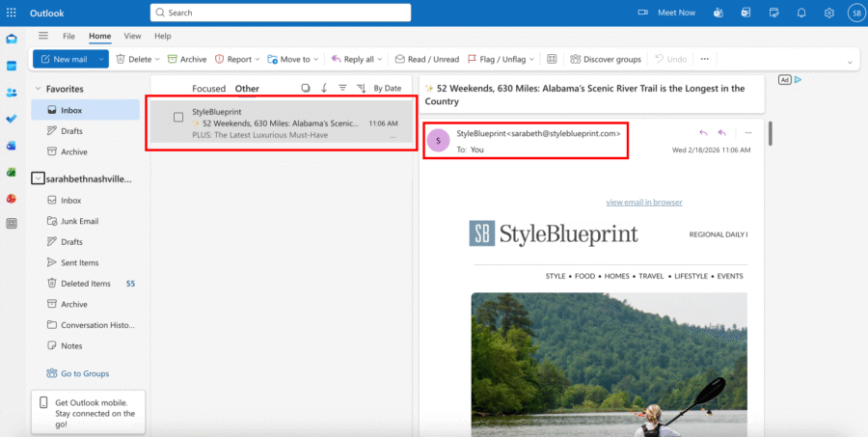The height and width of the screenshot is (437, 868).
Task: Click the Quick steps grid icon in ribbon
Action: click(x=552, y=59)
